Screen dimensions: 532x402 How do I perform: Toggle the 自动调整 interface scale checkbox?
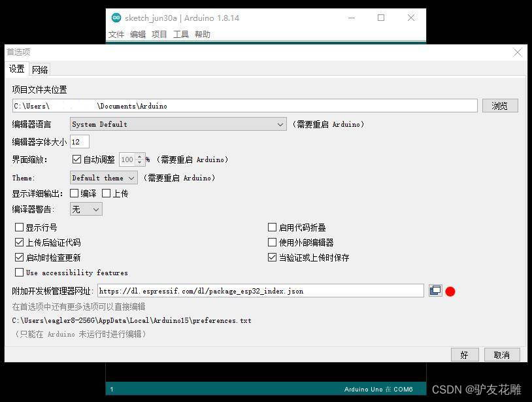[76, 159]
